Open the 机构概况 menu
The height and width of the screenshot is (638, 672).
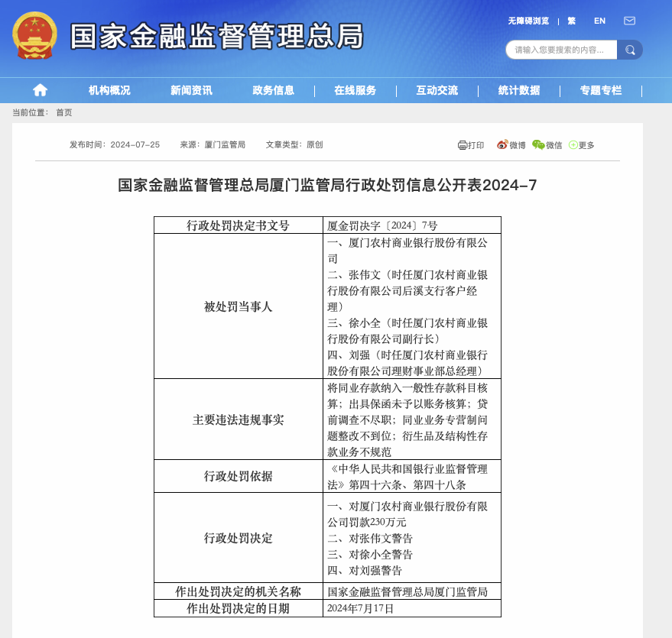click(109, 90)
